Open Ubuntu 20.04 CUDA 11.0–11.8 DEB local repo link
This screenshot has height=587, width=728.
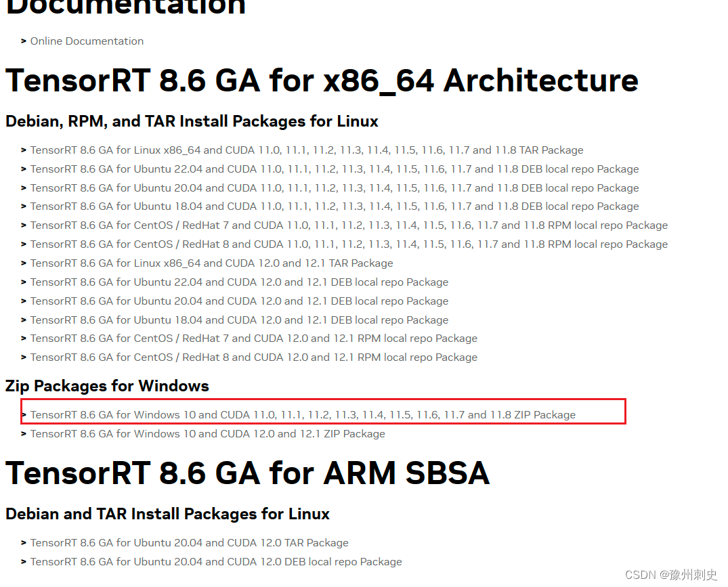[x=335, y=188]
